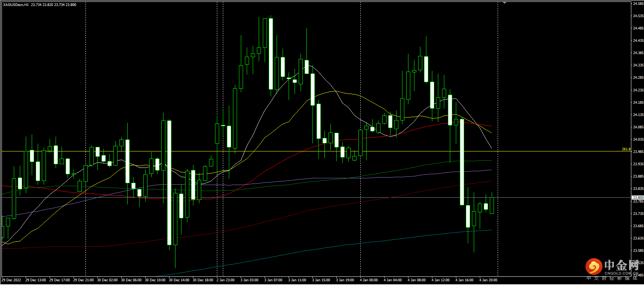Click the 24.285 price scale label
The image size is (644, 285).
638,78
